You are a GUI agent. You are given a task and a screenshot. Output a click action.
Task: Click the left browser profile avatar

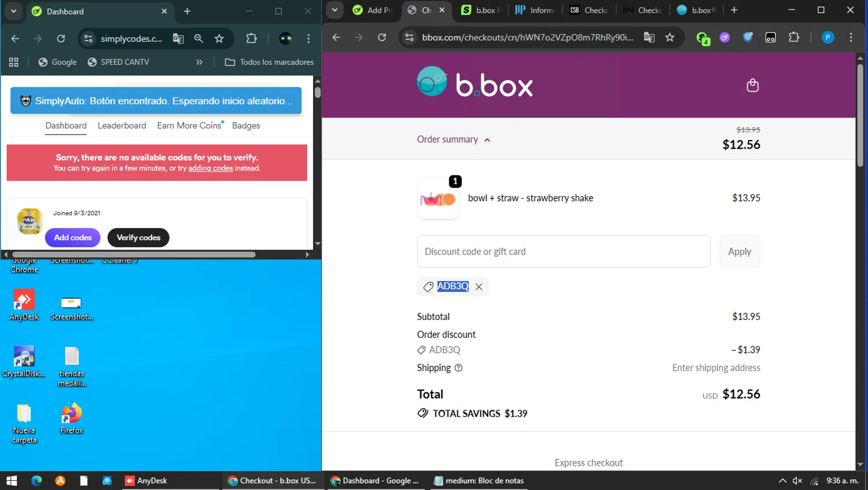tap(285, 39)
